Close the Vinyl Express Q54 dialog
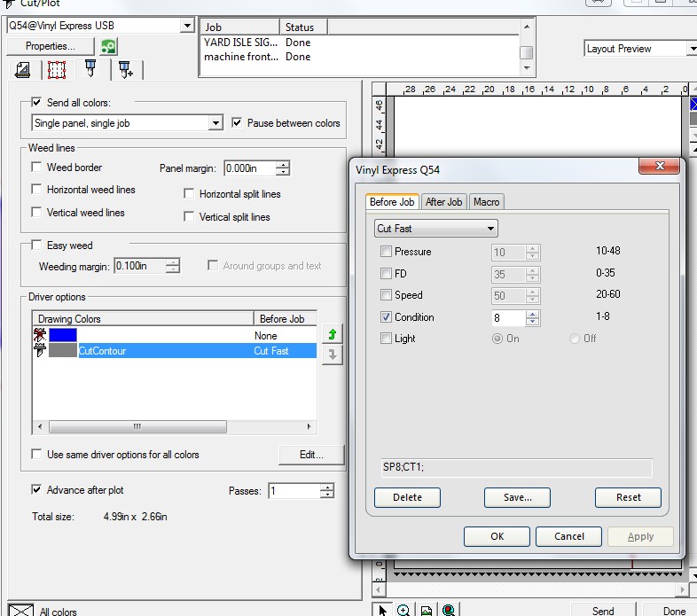This screenshot has height=616, width=697. (x=659, y=166)
